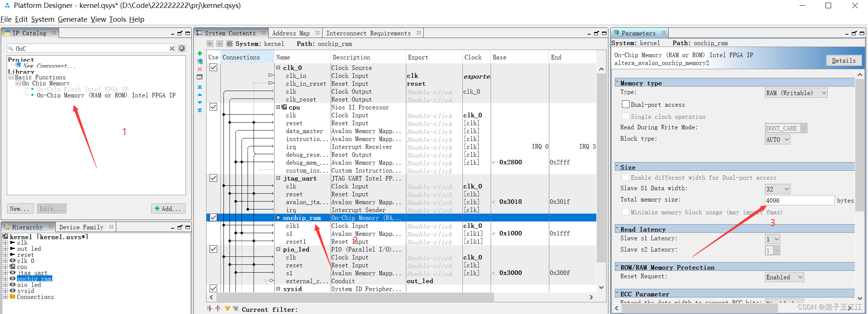Expand jtag_uart in Hierarchy tree
868x314 pixels.
5,273
